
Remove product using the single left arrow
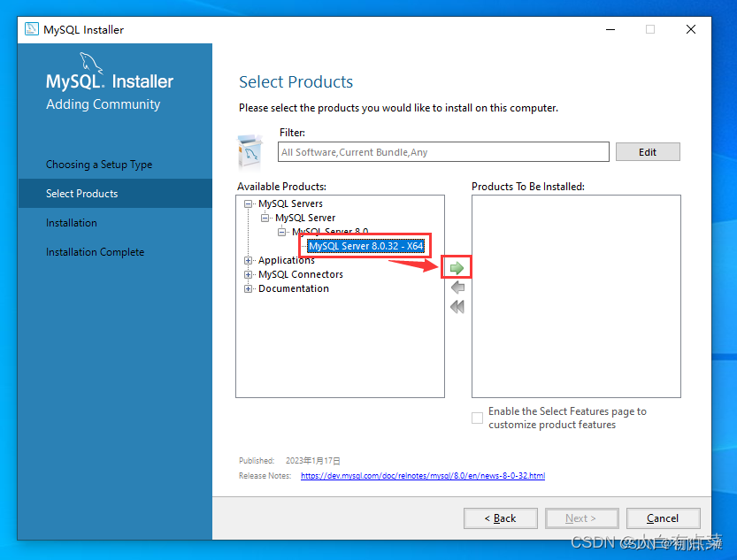click(457, 287)
